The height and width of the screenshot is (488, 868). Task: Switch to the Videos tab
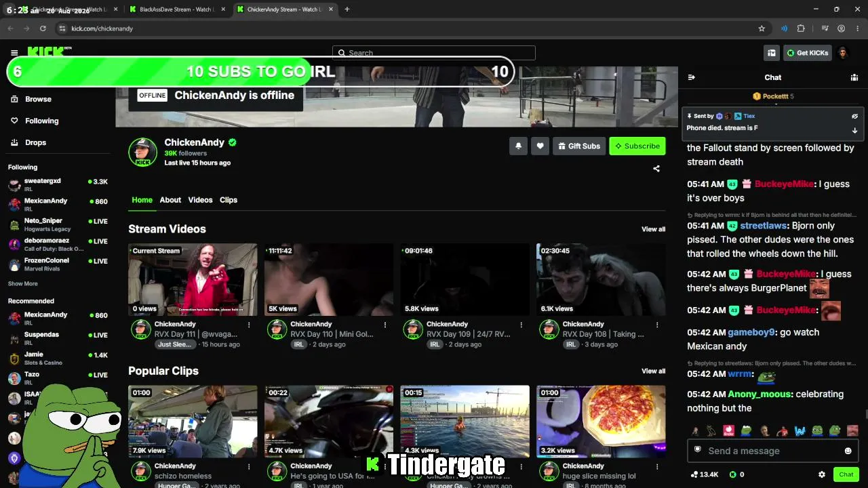[x=200, y=200]
